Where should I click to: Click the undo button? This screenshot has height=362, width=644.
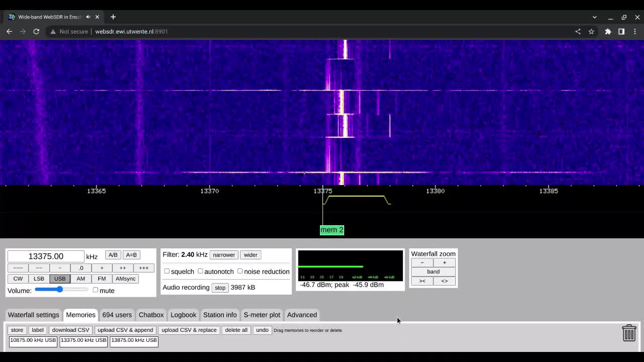(262, 330)
